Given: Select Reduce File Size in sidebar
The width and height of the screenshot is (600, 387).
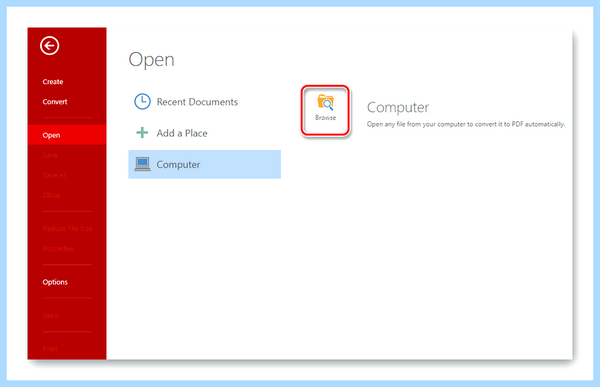Looking at the screenshot, I should pyautogui.click(x=68, y=229).
